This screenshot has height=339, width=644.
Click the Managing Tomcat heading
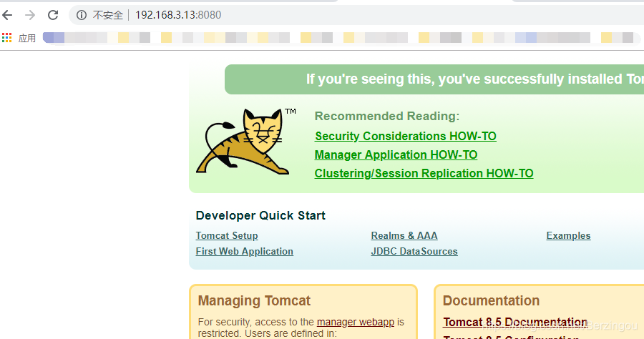[254, 301]
